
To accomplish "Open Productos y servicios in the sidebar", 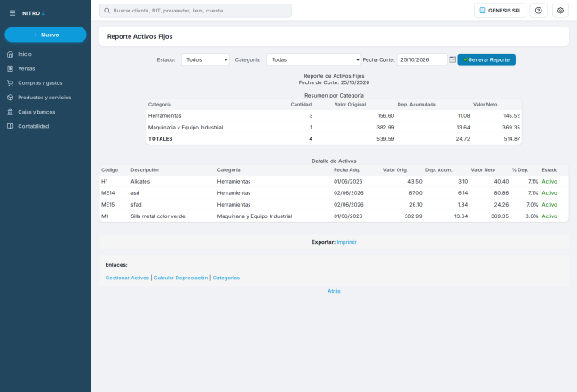I will (x=45, y=98).
